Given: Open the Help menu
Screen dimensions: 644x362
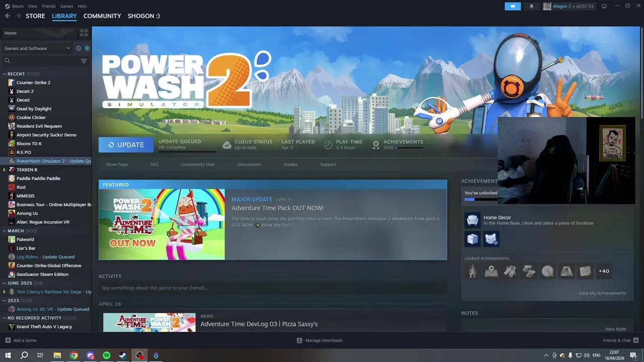Looking at the screenshot, I should (82, 6).
